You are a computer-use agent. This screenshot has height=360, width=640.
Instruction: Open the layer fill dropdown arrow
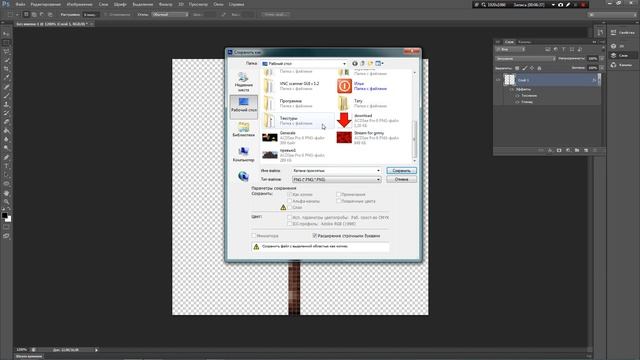[602, 68]
